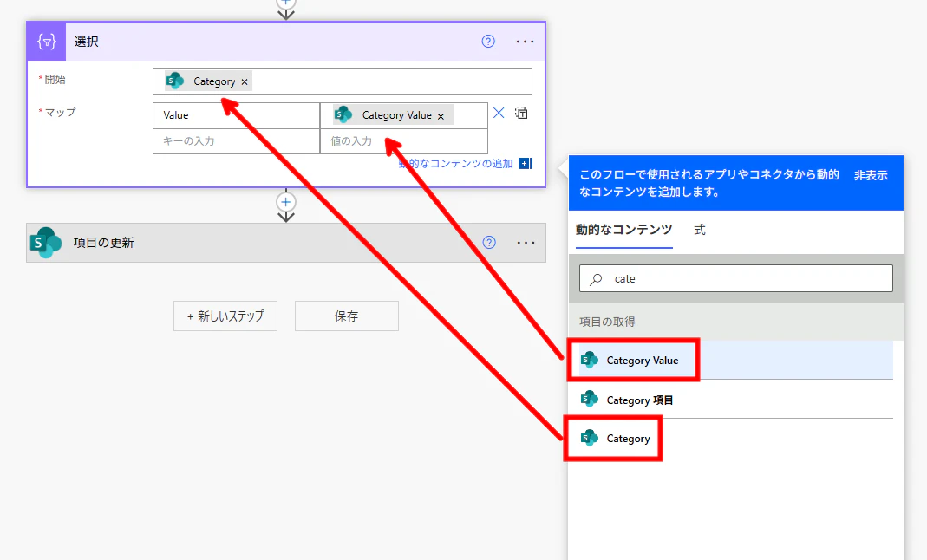Click the Value key cell
The height and width of the screenshot is (560, 927).
(x=237, y=116)
